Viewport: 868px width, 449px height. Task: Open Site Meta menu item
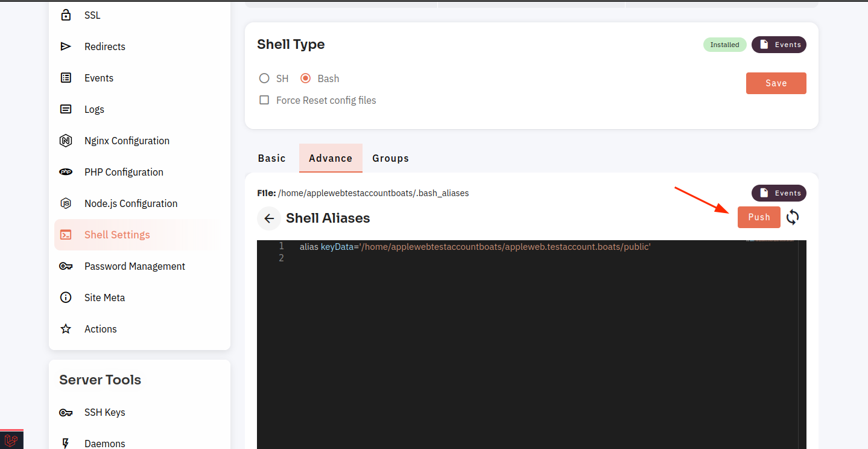click(139, 298)
